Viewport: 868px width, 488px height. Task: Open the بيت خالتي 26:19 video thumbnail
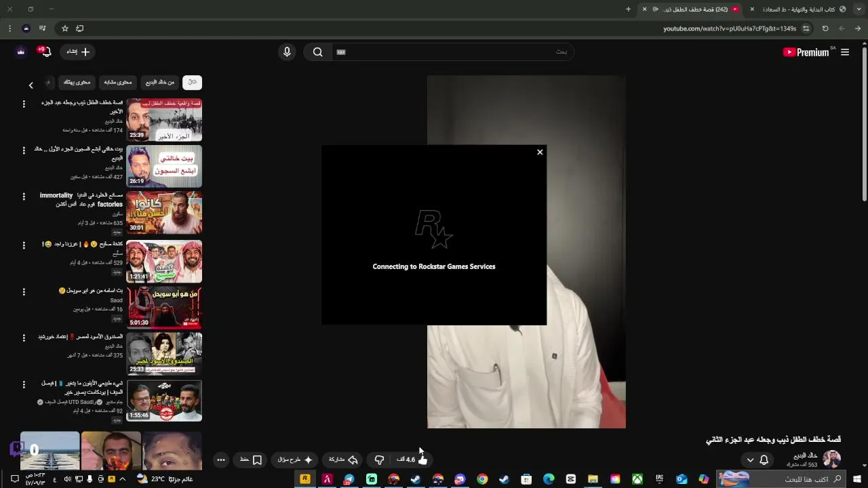164,166
